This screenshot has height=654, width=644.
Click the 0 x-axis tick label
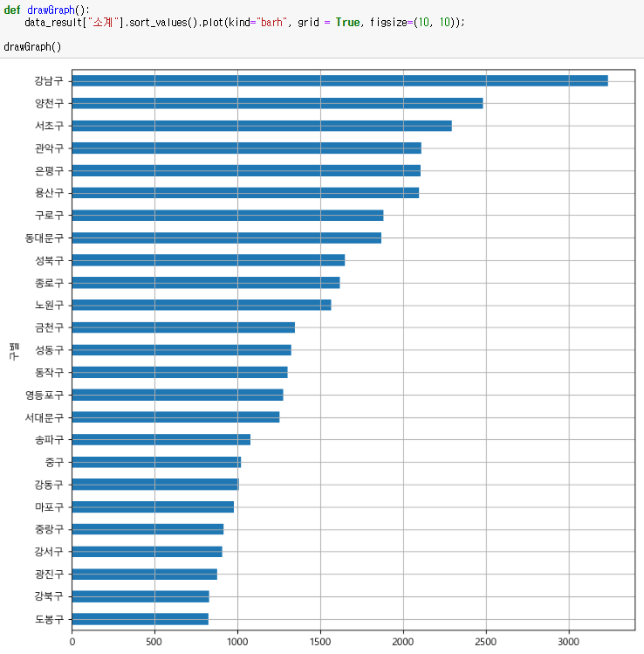click(72, 642)
